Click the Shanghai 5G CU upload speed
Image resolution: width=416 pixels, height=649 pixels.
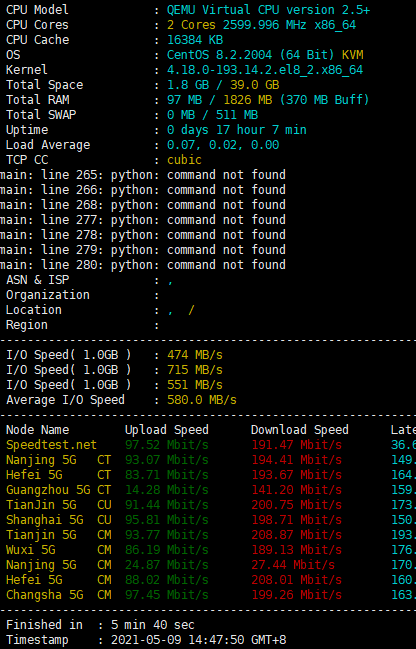167,520
